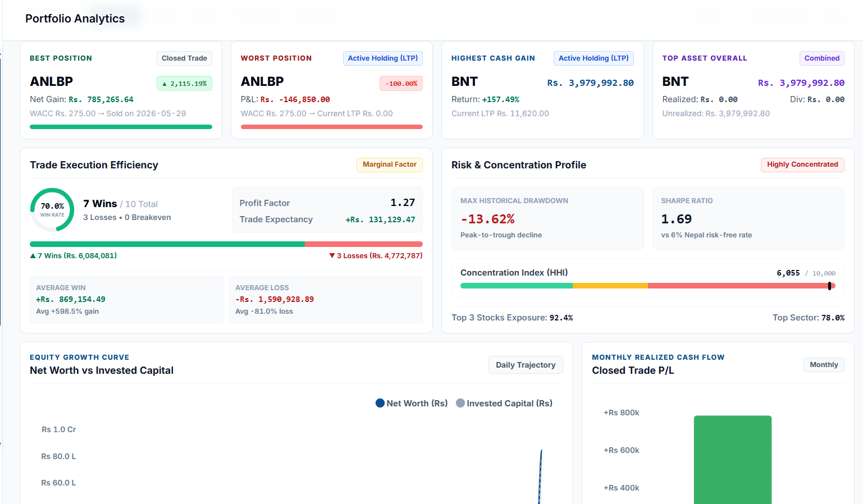This screenshot has width=863, height=504.
Task: Click the Marginal Factor badge
Action: pyautogui.click(x=390, y=164)
